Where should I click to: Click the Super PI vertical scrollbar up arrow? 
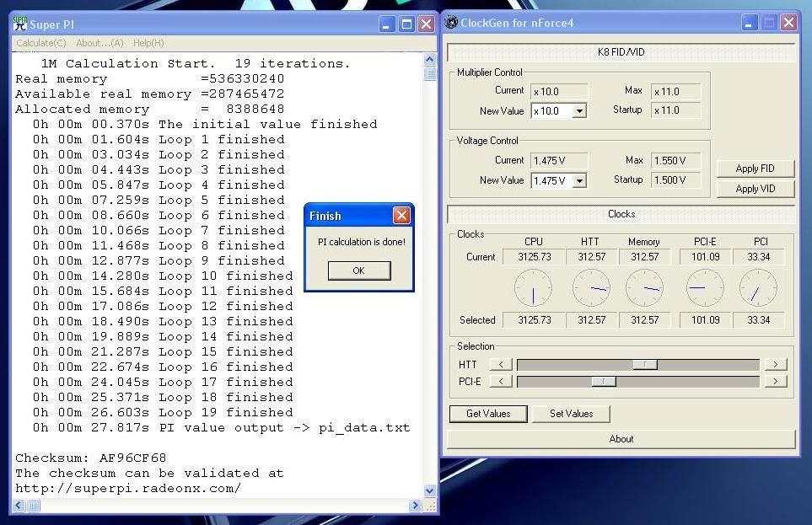click(430, 60)
